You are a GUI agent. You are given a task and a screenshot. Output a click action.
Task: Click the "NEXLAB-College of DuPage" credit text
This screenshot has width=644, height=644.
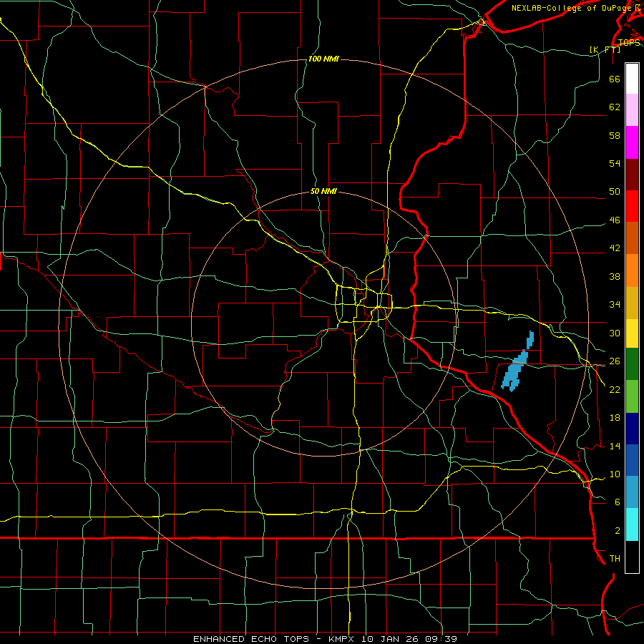pos(572,8)
